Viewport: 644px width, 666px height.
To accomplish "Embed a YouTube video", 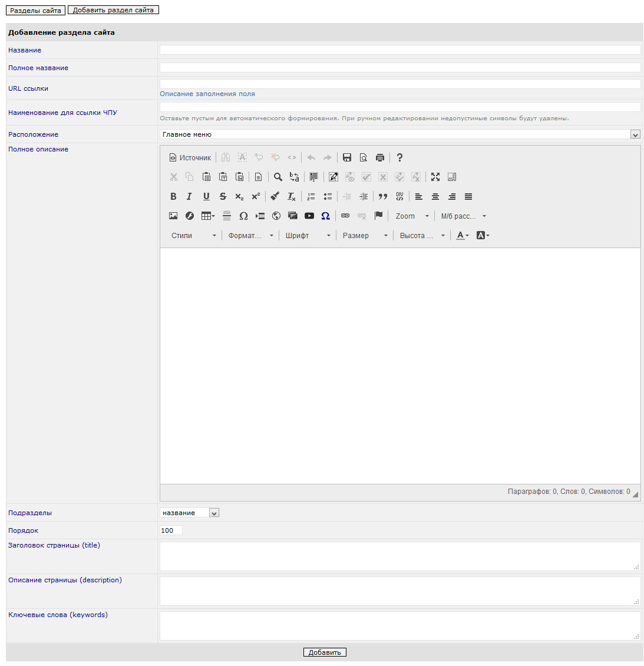I will [x=309, y=216].
